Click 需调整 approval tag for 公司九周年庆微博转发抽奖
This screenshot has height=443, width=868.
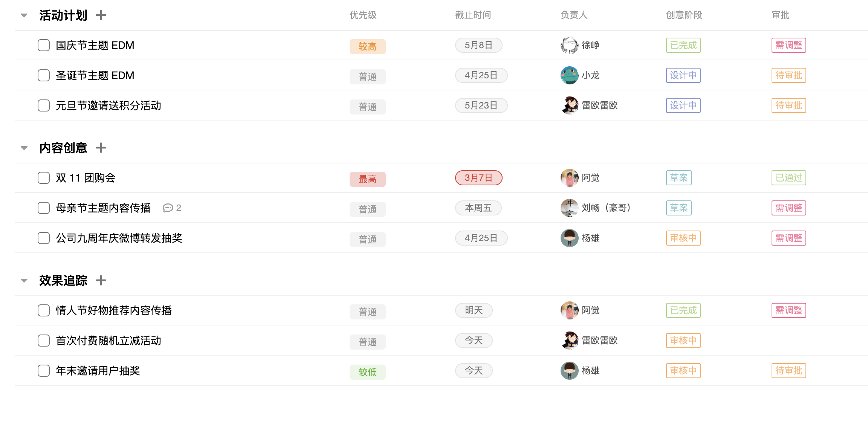point(789,238)
